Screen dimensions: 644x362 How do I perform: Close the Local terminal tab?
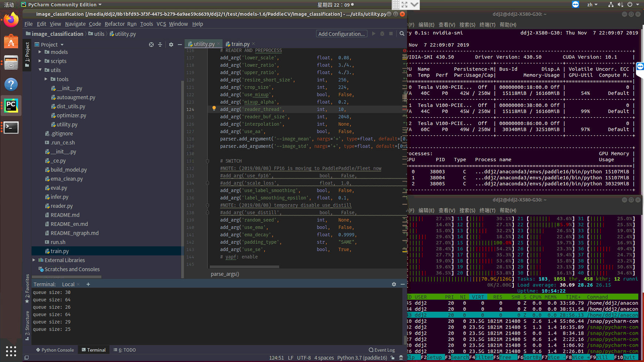point(78,284)
